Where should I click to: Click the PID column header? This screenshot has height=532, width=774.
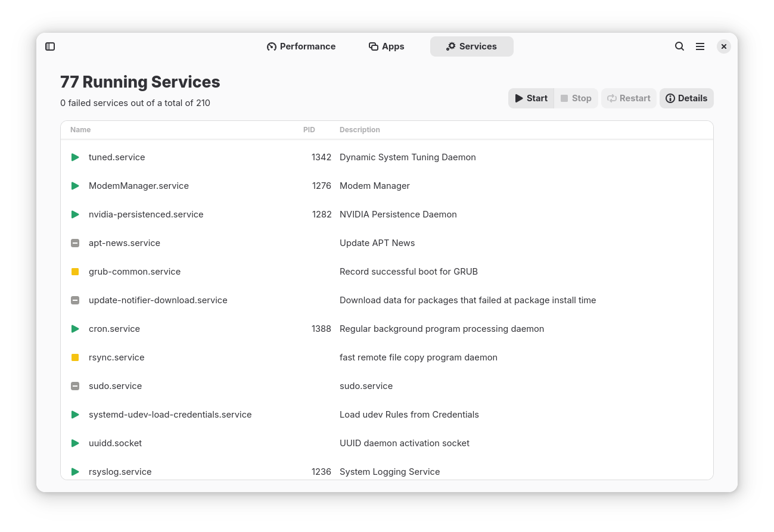pos(309,129)
